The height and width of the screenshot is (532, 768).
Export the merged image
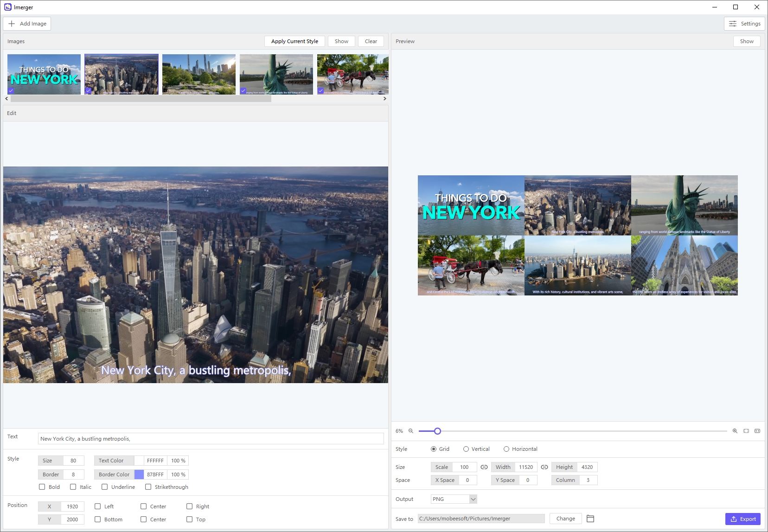tap(743, 519)
